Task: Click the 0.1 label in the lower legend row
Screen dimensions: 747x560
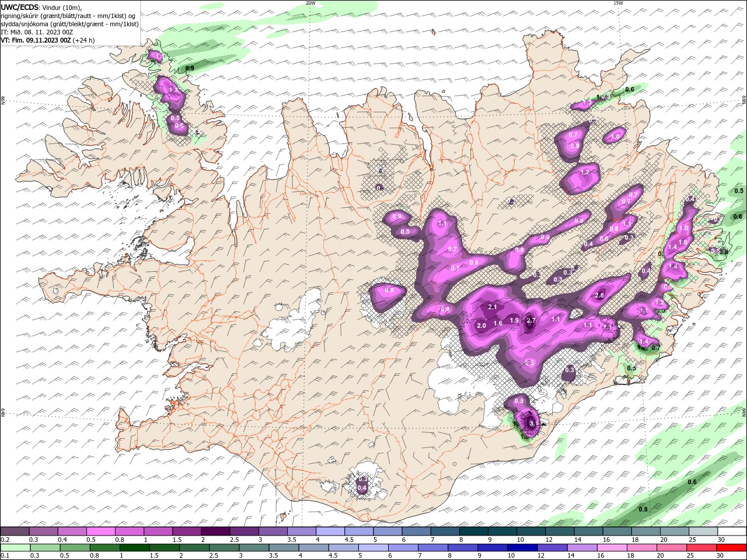Action: click(x=5, y=556)
